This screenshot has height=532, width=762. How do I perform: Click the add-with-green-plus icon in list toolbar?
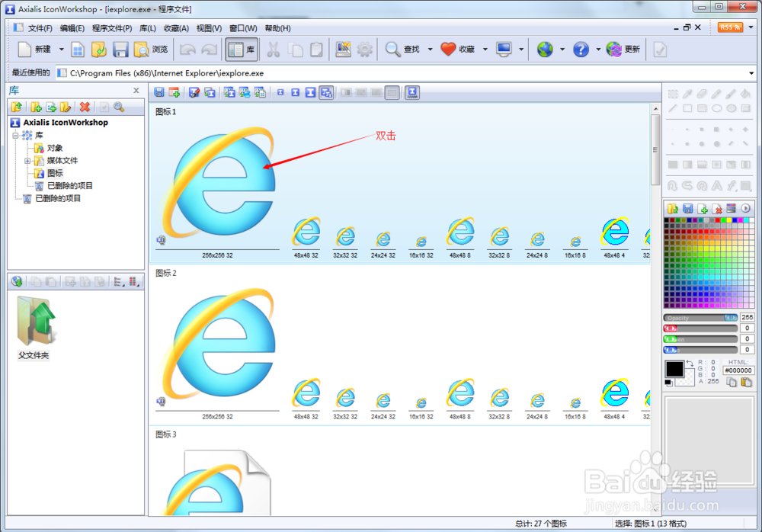click(174, 92)
